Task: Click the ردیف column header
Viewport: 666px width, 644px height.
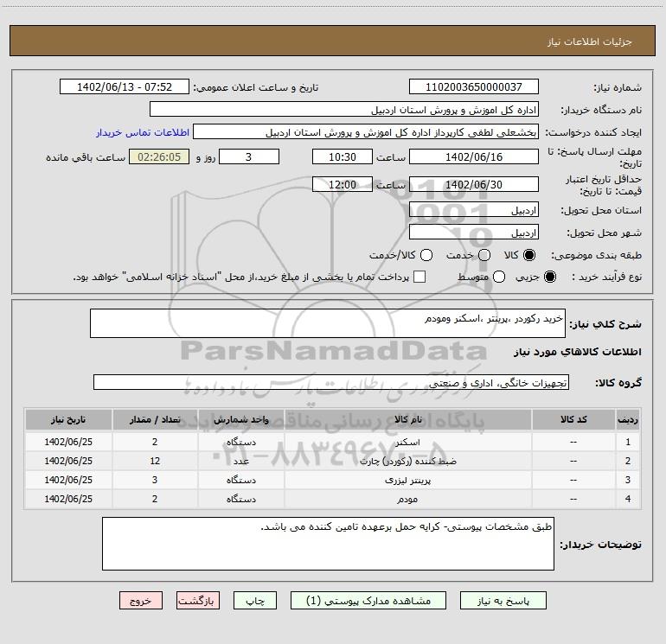Action: [628, 419]
